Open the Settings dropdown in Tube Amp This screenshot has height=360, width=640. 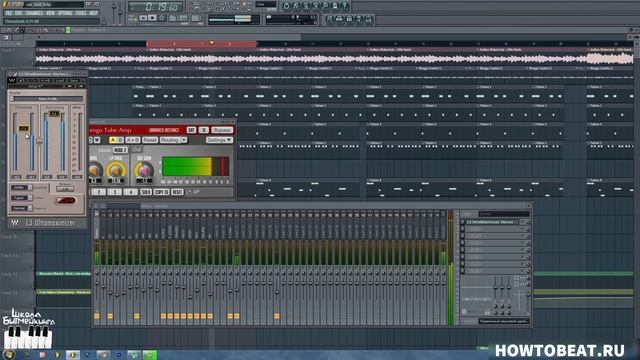click(x=219, y=140)
